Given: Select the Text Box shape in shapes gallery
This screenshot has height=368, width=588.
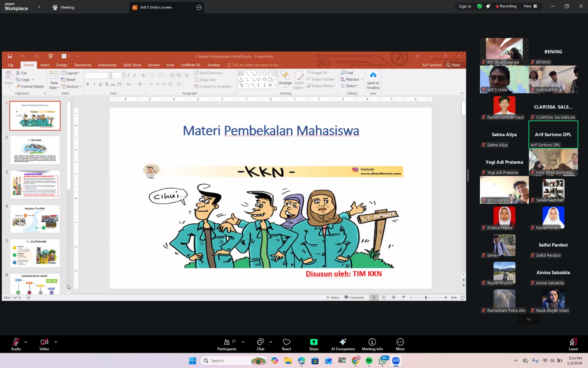Looking at the screenshot, I should tap(241, 73).
